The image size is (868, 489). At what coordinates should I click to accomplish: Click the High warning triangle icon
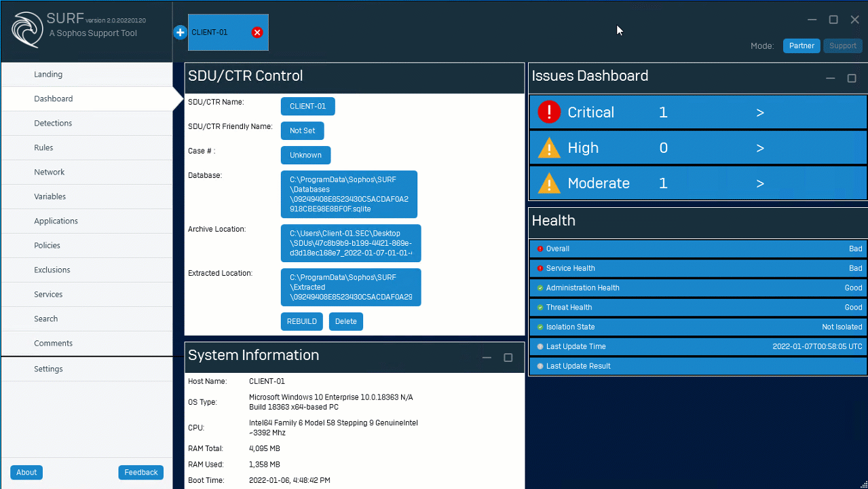549,148
